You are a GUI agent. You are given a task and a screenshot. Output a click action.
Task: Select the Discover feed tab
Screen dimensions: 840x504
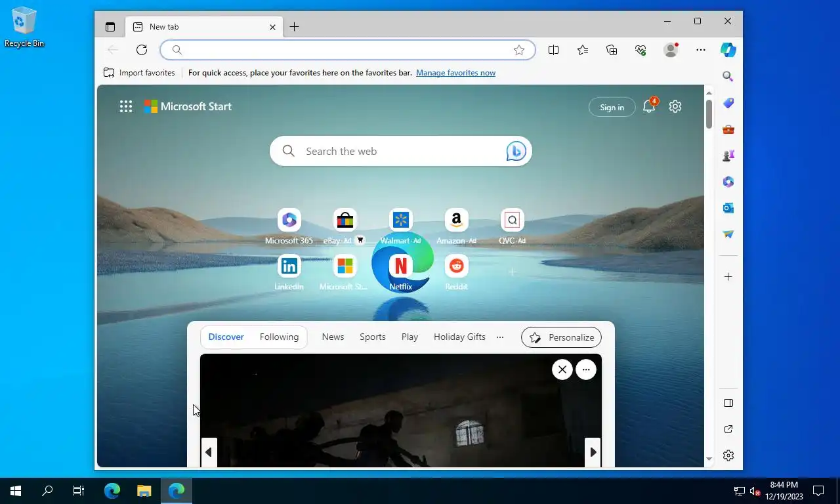[x=226, y=337]
